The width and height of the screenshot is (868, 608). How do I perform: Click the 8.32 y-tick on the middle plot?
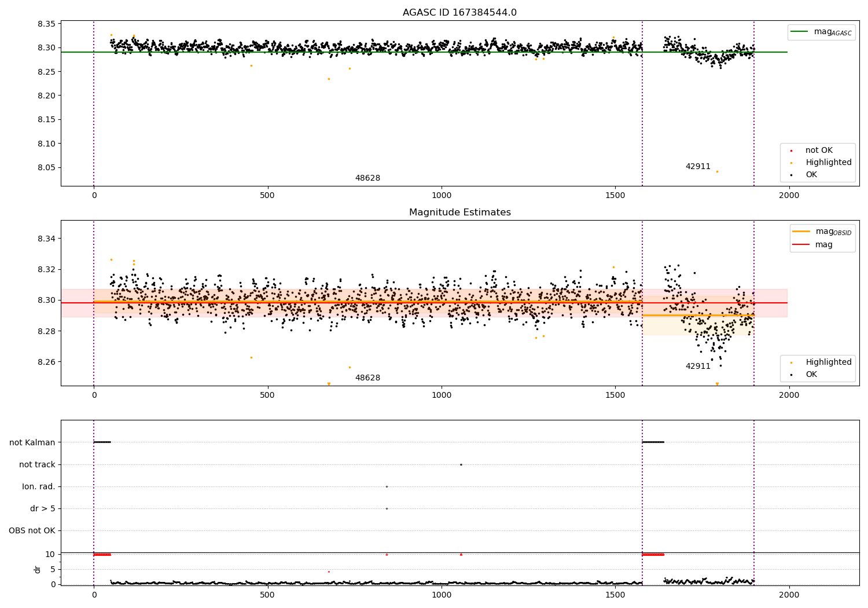pos(46,269)
